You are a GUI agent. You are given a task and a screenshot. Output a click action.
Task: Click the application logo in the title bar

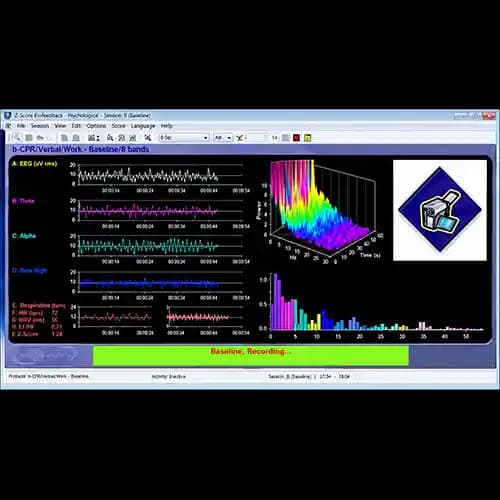[8, 116]
